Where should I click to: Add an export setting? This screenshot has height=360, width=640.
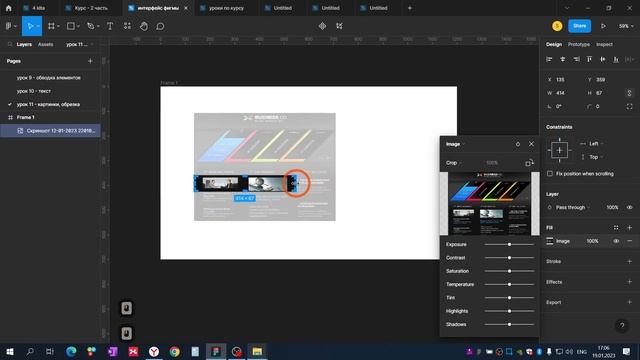(629, 302)
